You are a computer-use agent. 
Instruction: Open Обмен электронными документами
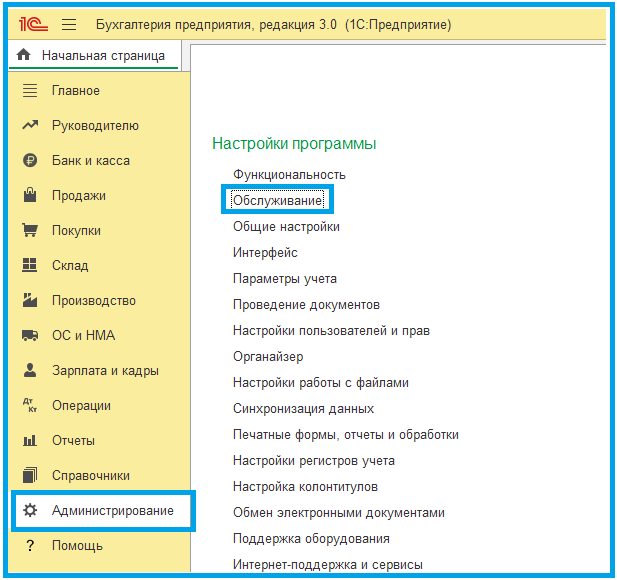[x=339, y=512]
